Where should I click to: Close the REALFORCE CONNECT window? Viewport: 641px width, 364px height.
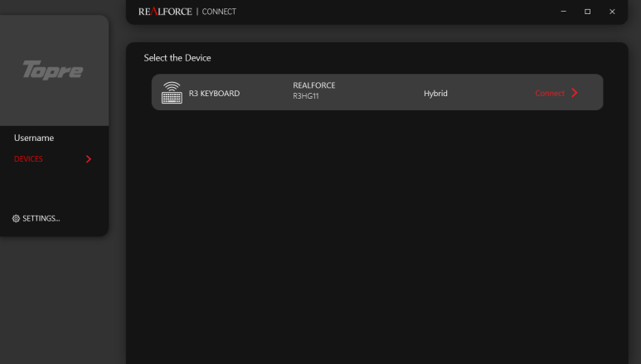click(x=612, y=12)
